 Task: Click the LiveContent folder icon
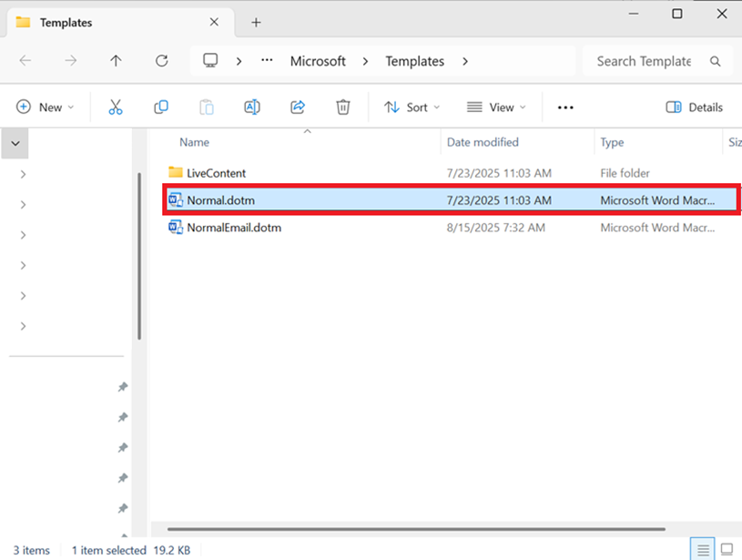(x=176, y=172)
